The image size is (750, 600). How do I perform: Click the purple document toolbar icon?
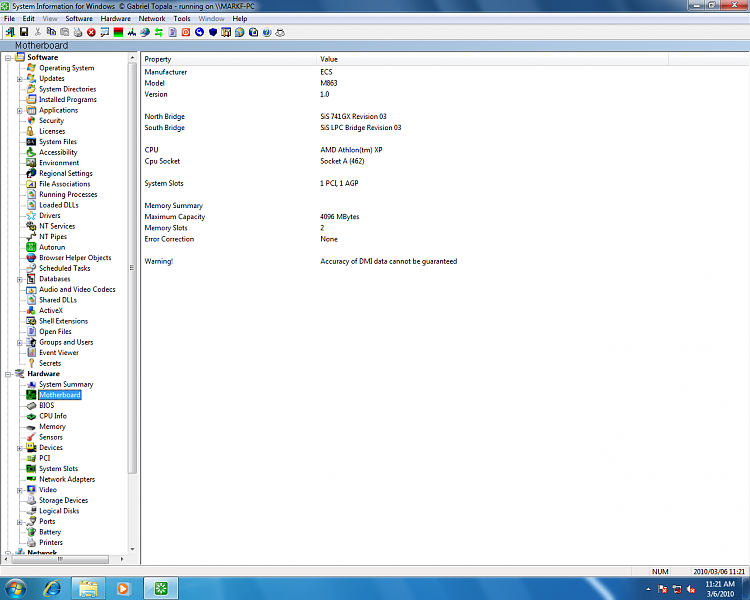click(x=173, y=32)
